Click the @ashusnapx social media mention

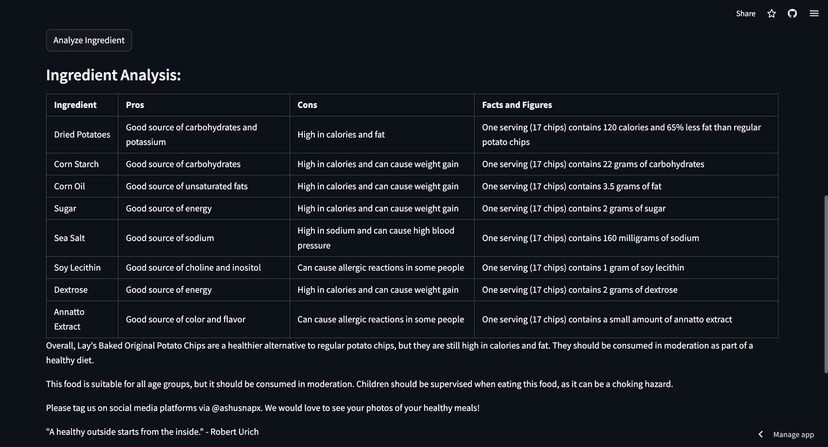[x=237, y=408]
